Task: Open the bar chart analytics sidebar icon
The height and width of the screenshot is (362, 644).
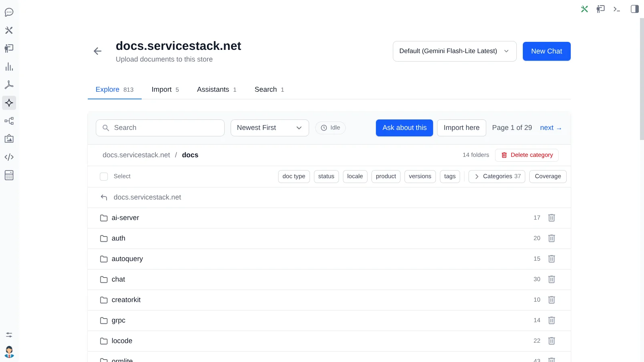Action: (x=9, y=67)
